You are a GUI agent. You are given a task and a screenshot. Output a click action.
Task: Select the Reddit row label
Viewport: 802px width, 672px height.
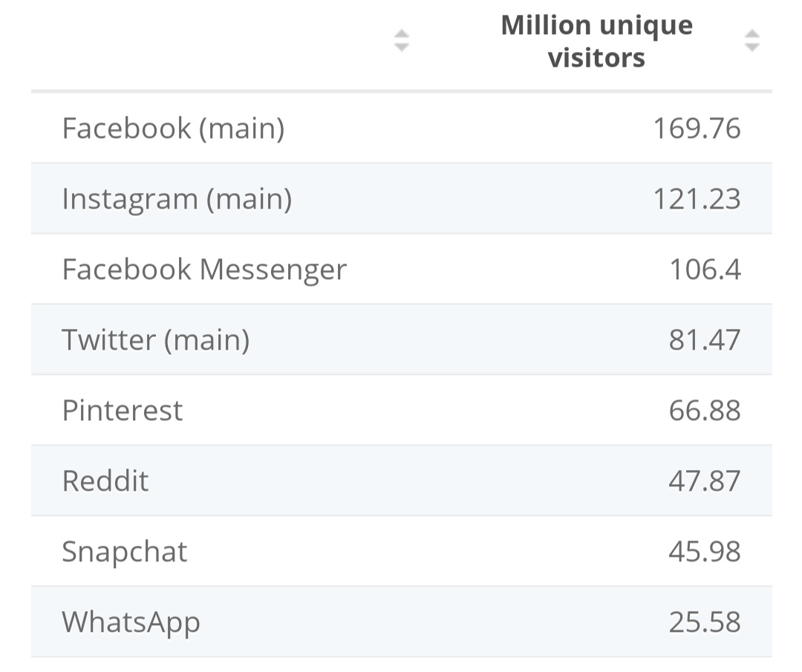pos(105,480)
